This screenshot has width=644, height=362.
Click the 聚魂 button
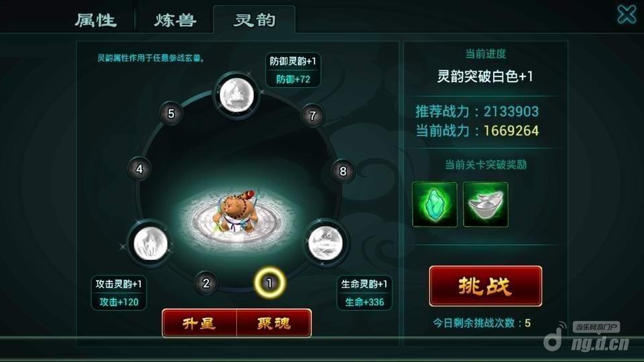(x=274, y=323)
